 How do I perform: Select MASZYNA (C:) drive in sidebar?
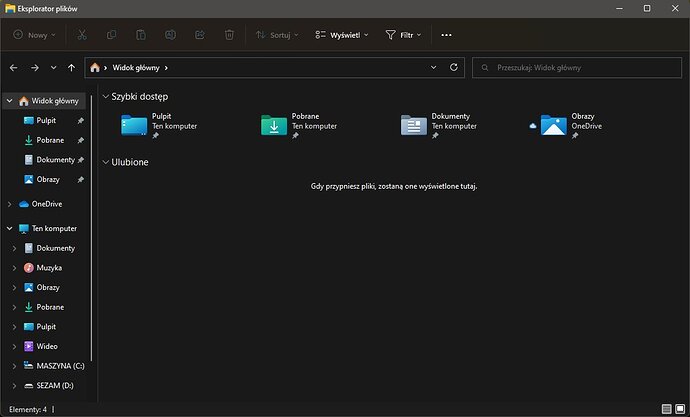point(60,366)
